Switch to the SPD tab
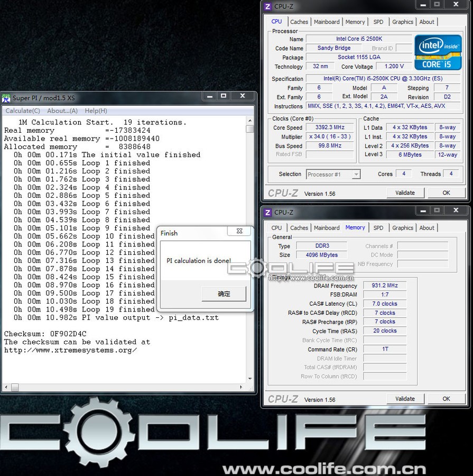The image size is (473, 476). coord(378,22)
